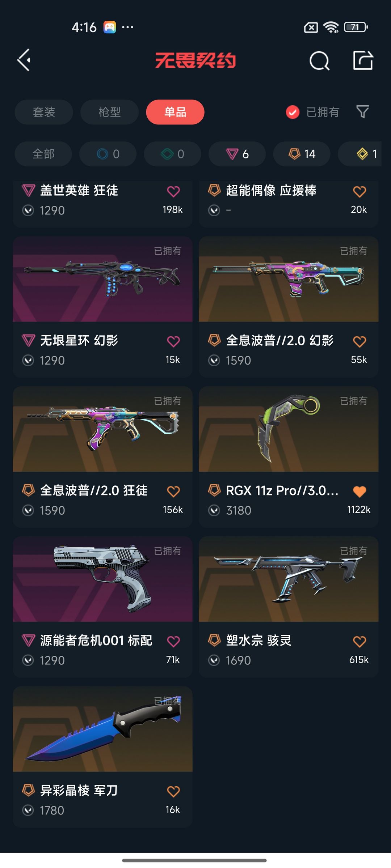This screenshot has width=391, height=868.
Task: Filter by pink tier with 6 items
Action: (237, 154)
